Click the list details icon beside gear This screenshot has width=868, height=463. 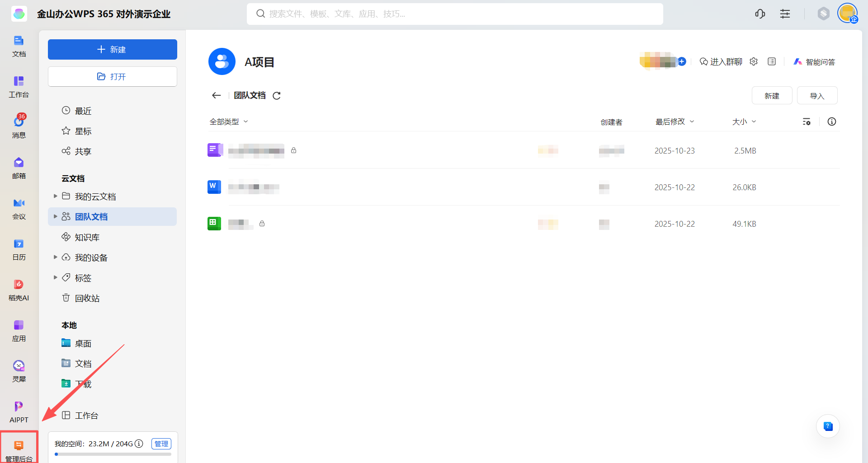[772, 61]
